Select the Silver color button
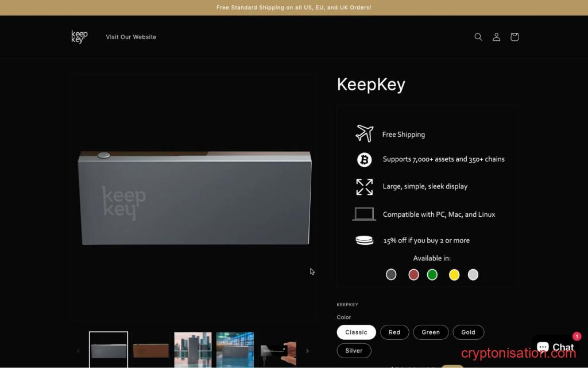Viewport: 588px width, 368px height. click(x=354, y=350)
